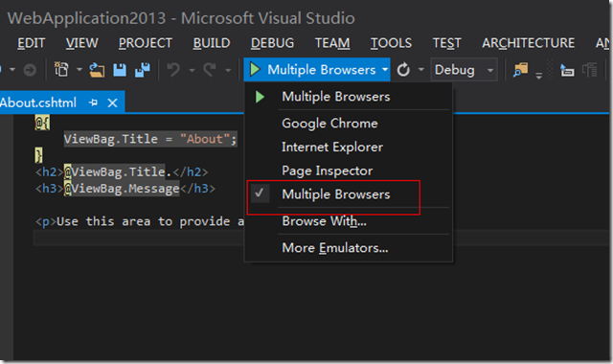The width and height of the screenshot is (613, 364).
Task: Click the Find in Files icon
Action: tap(520, 70)
